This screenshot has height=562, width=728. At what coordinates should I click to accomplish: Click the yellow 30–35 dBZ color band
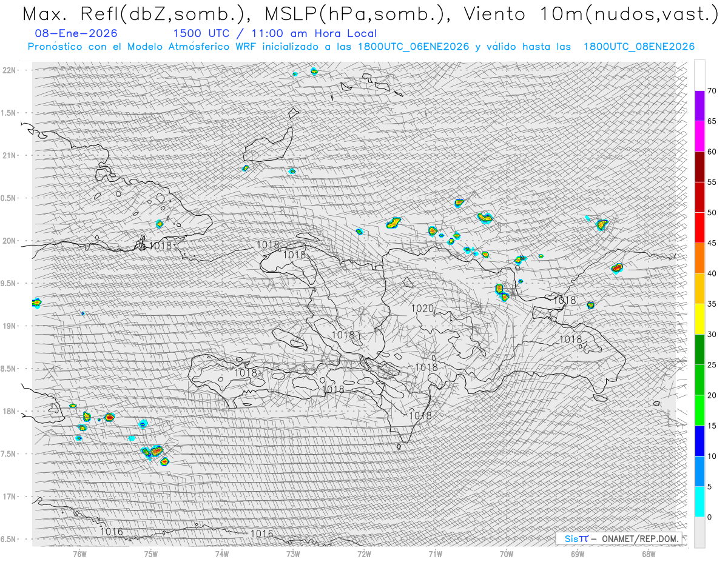coord(699,319)
